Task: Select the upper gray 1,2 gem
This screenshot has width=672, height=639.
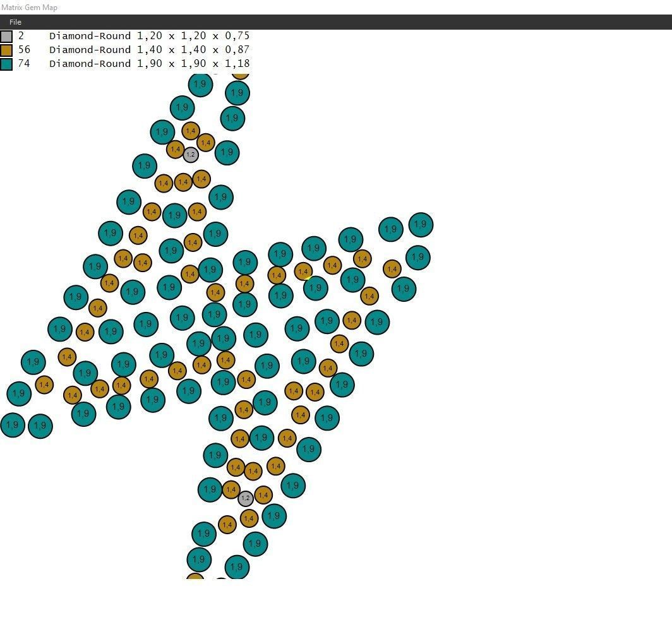Action: click(191, 155)
